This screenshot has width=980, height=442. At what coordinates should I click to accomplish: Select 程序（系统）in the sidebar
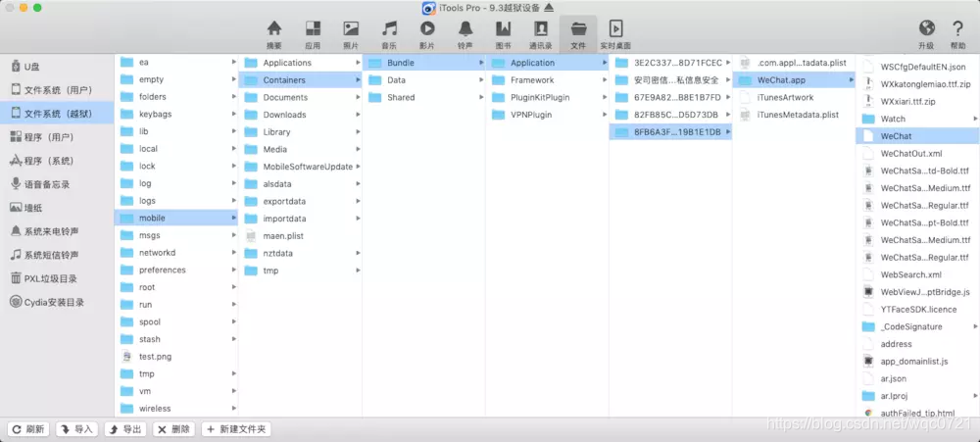(x=58, y=161)
